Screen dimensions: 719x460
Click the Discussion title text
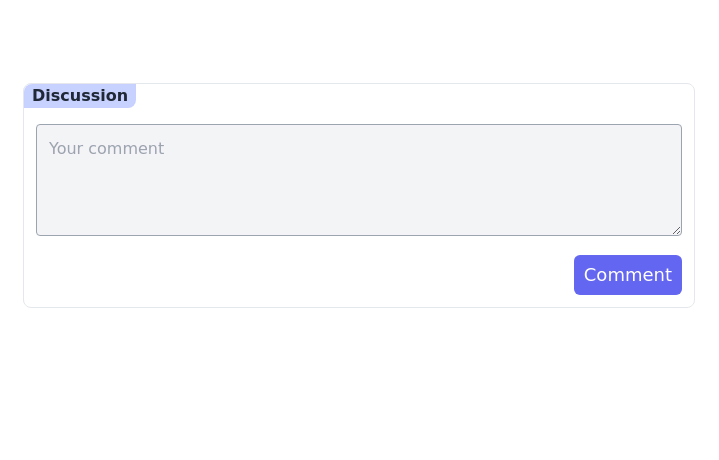point(80,96)
